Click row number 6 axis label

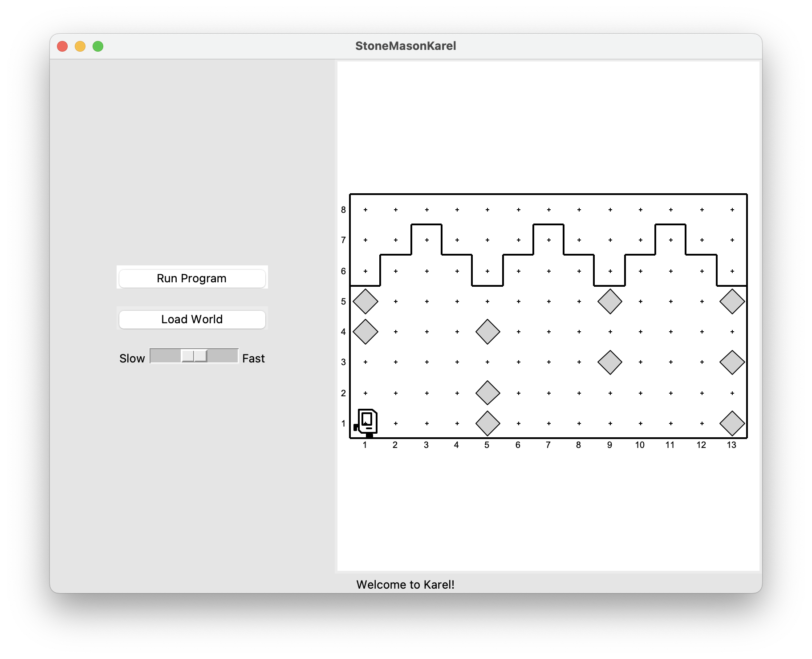pyautogui.click(x=343, y=271)
